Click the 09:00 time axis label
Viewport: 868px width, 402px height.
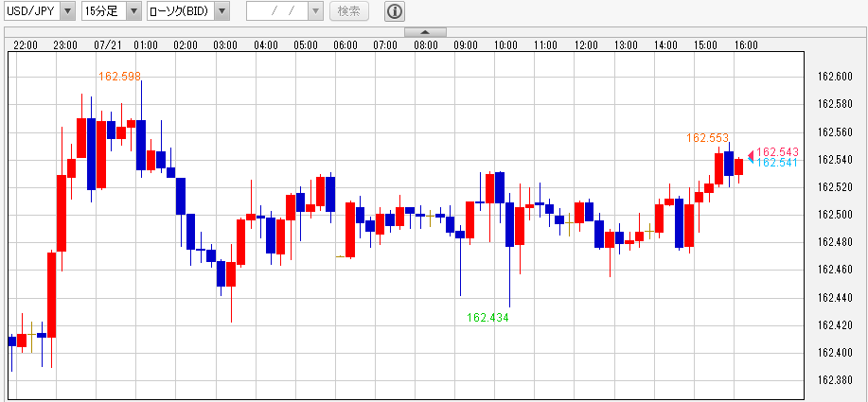(x=466, y=45)
